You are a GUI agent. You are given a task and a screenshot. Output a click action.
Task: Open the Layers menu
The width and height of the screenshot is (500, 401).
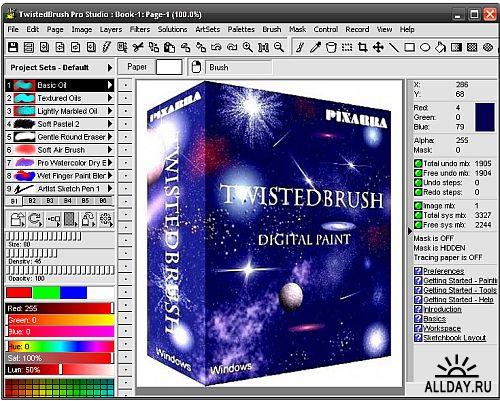point(111,30)
